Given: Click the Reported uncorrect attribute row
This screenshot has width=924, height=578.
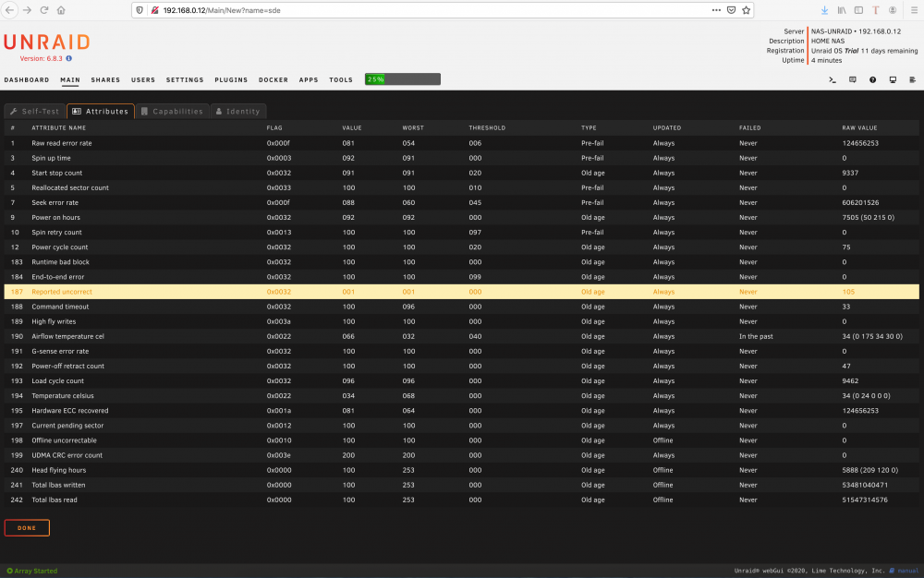Looking at the screenshot, I should (x=461, y=292).
